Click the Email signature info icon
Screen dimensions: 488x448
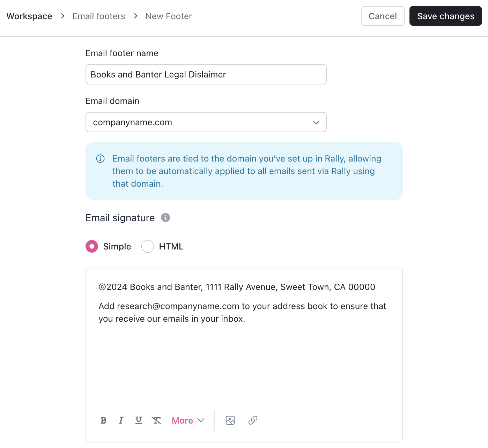point(165,218)
